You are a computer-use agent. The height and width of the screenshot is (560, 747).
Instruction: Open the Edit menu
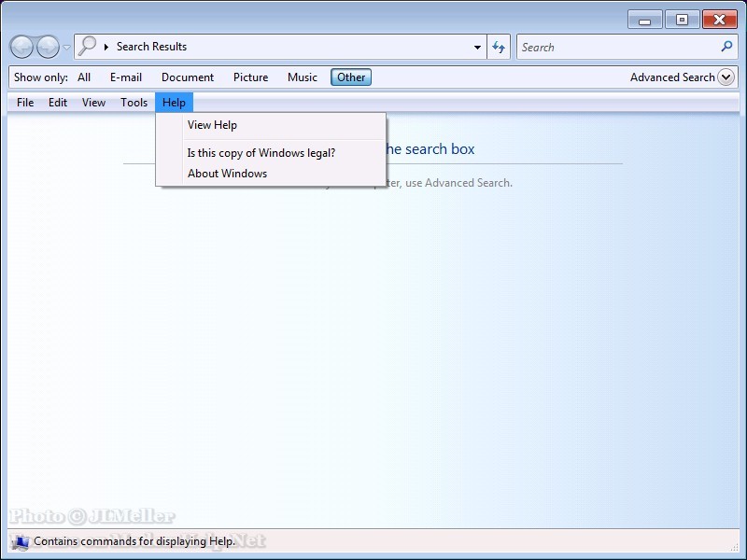(58, 103)
